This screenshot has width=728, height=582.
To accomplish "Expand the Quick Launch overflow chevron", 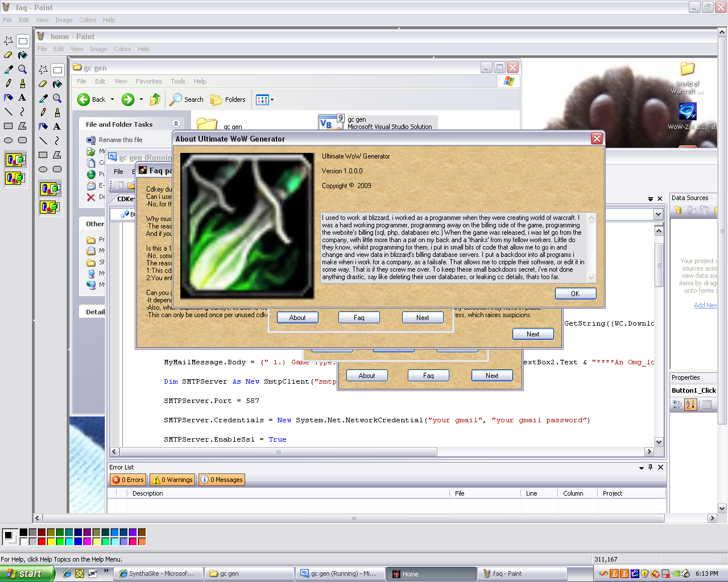I will pos(106,571).
